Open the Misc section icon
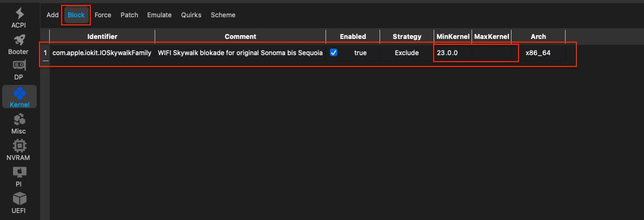This screenshot has width=644, height=220. pos(19,119)
